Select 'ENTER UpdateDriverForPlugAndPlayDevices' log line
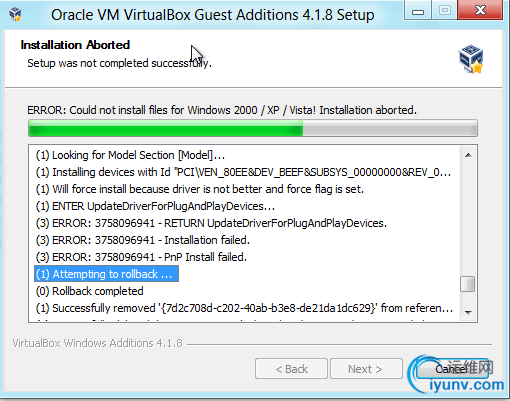The width and height of the screenshot is (510, 401). pos(155,206)
